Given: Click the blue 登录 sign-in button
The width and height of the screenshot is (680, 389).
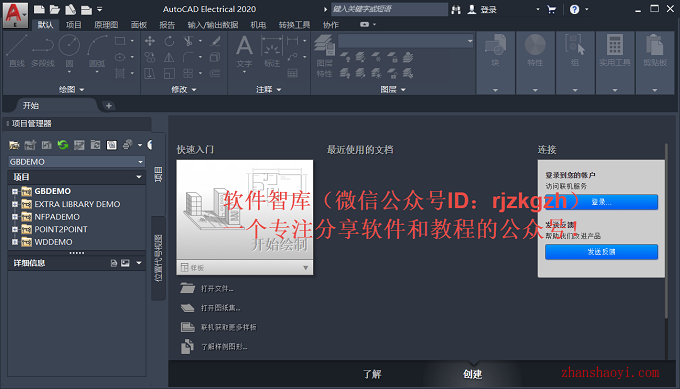Looking at the screenshot, I should (602, 202).
